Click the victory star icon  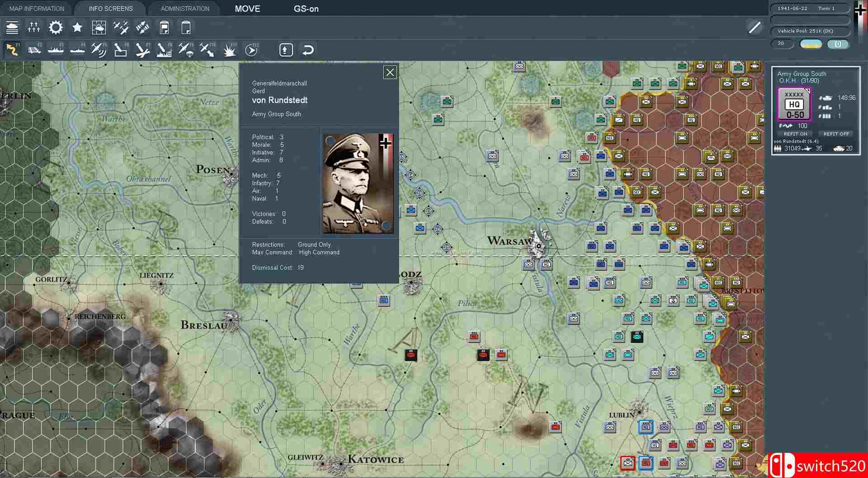(x=77, y=28)
